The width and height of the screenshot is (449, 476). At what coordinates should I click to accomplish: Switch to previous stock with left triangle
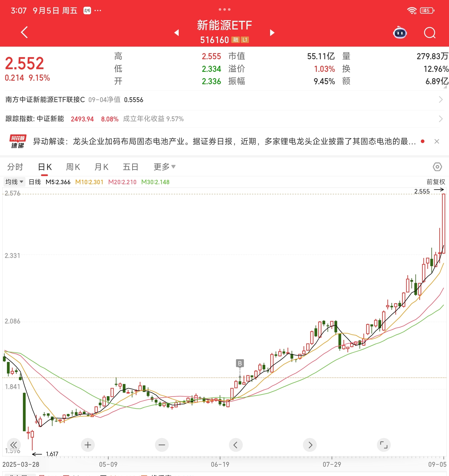(177, 33)
